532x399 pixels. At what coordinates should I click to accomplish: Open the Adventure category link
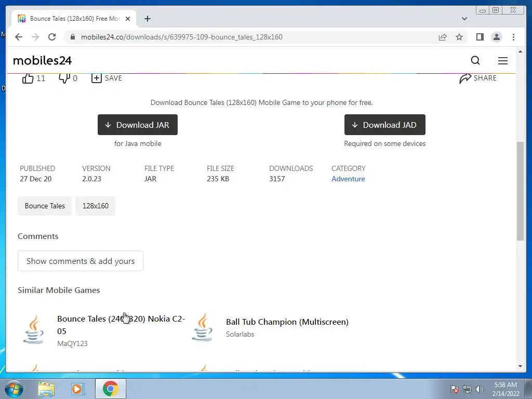coord(348,179)
